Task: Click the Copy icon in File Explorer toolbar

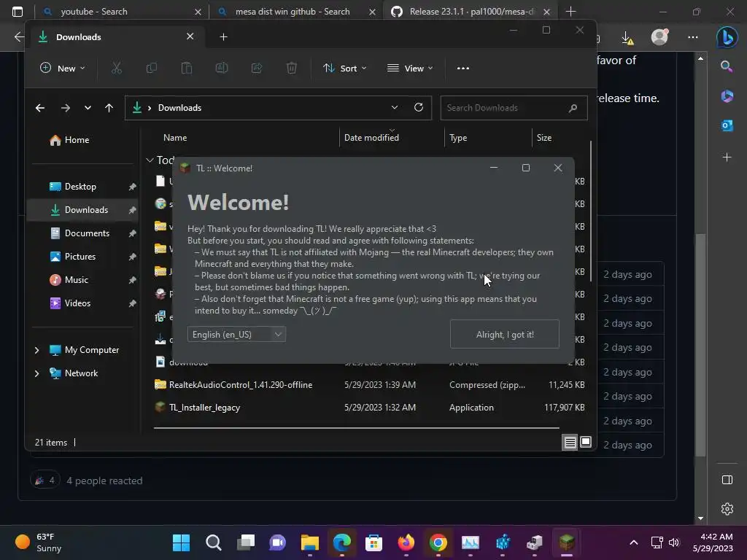Action: 152,68
